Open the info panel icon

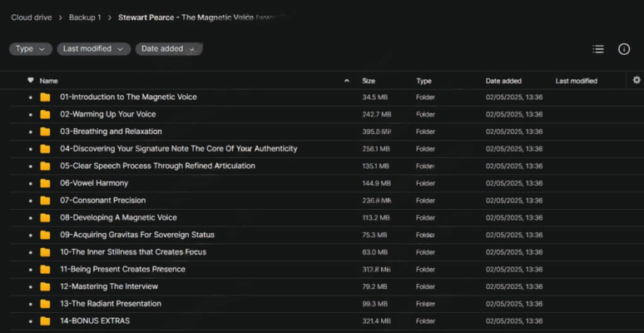(624, 49)
